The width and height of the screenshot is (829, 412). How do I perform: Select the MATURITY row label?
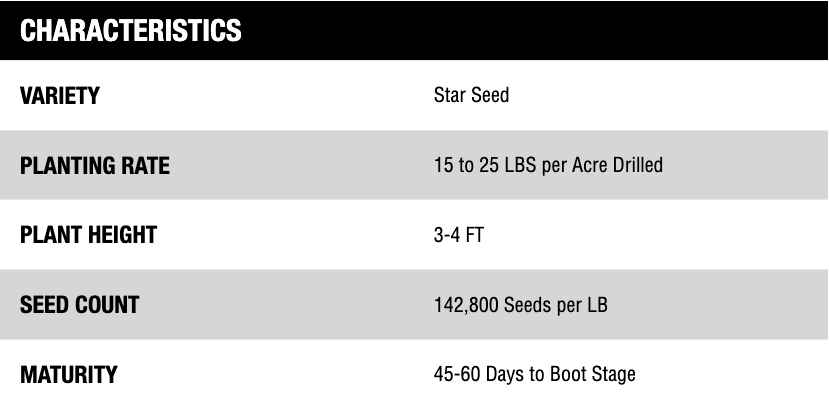pos(69,375)
